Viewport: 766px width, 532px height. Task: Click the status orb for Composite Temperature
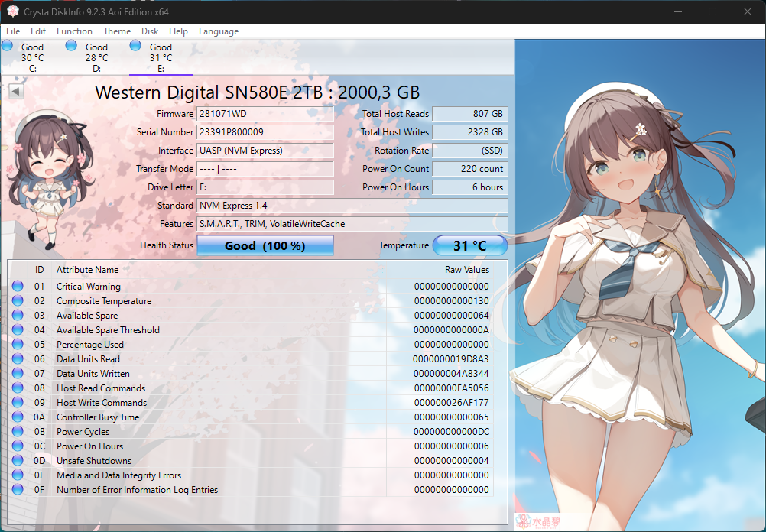[18, 301]
